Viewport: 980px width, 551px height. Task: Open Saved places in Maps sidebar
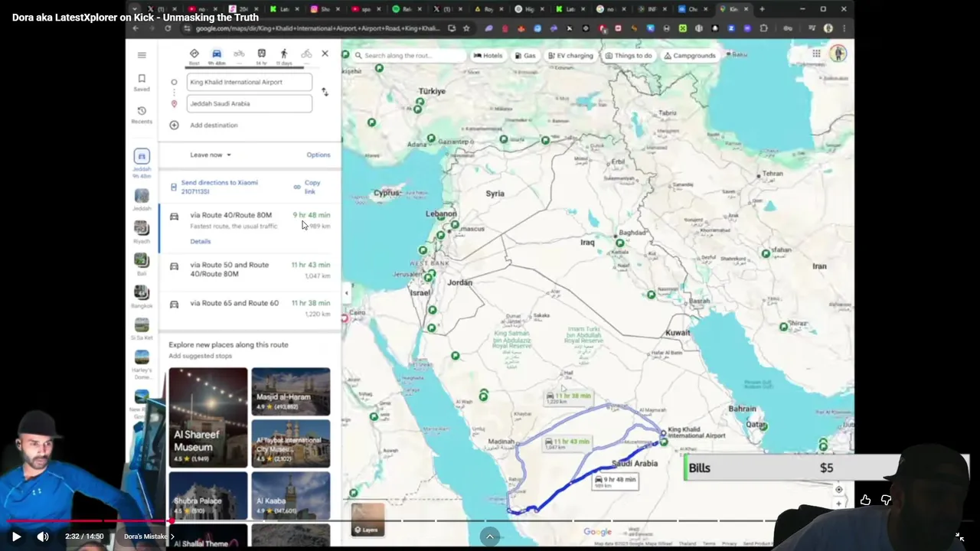pyautogui.click(x=142, y=83)
